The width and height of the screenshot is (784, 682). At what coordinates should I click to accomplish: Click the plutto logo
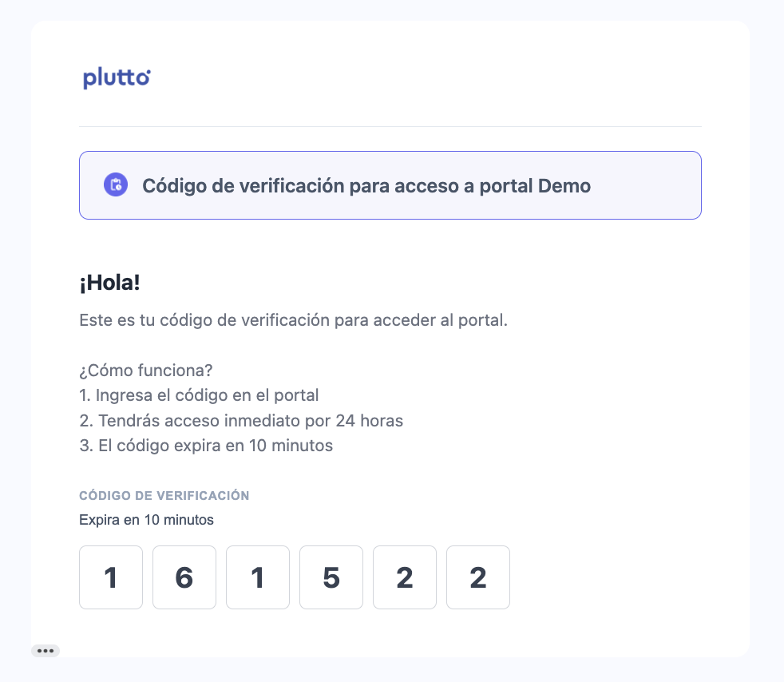117,78
